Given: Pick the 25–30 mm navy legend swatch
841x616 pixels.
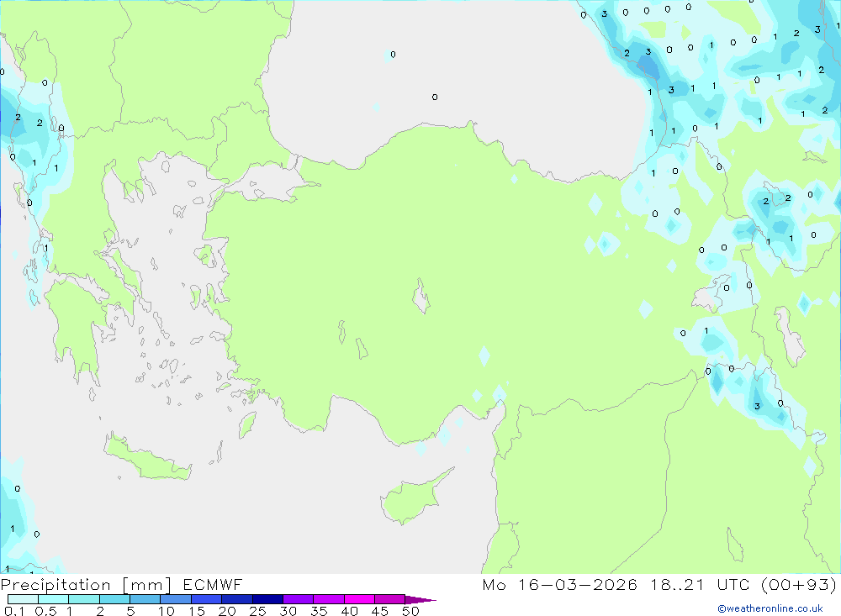Looking at the screenshot, I should click(267, 599).
